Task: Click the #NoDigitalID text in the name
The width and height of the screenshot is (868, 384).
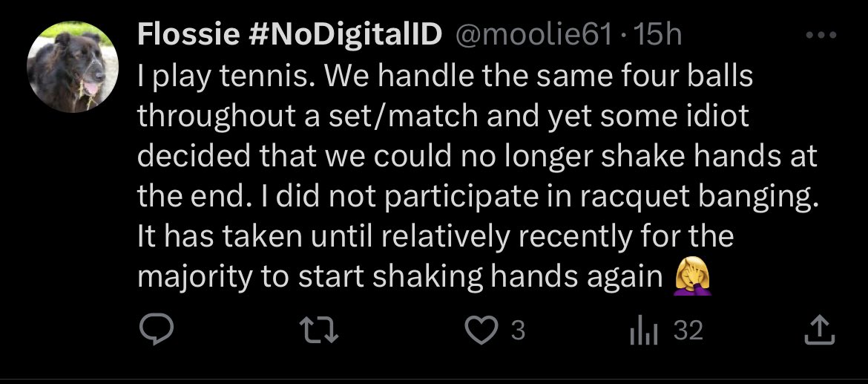Action: [352, 36]
